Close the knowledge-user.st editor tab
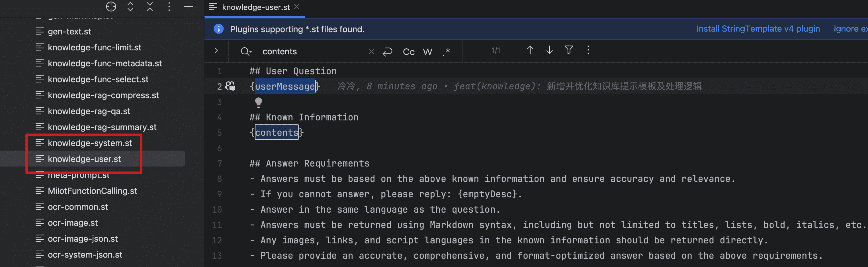 click(297, 7)
